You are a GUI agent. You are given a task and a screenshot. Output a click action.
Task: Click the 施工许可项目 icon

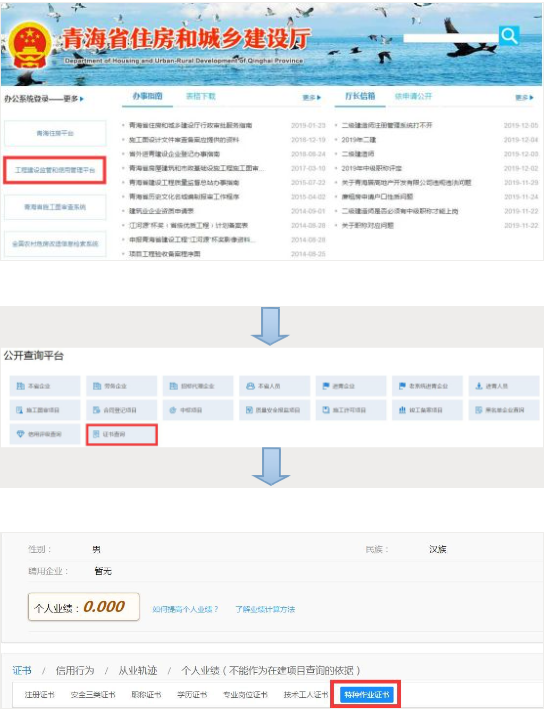point(326,410)
